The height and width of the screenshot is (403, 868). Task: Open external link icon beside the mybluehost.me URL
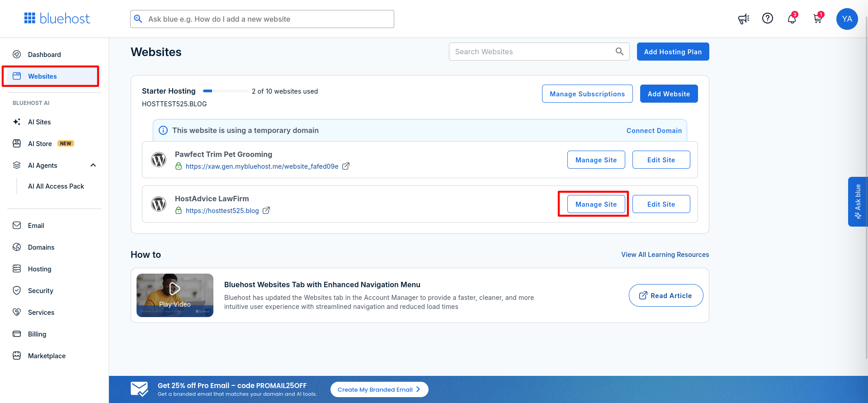coord(346,166)
